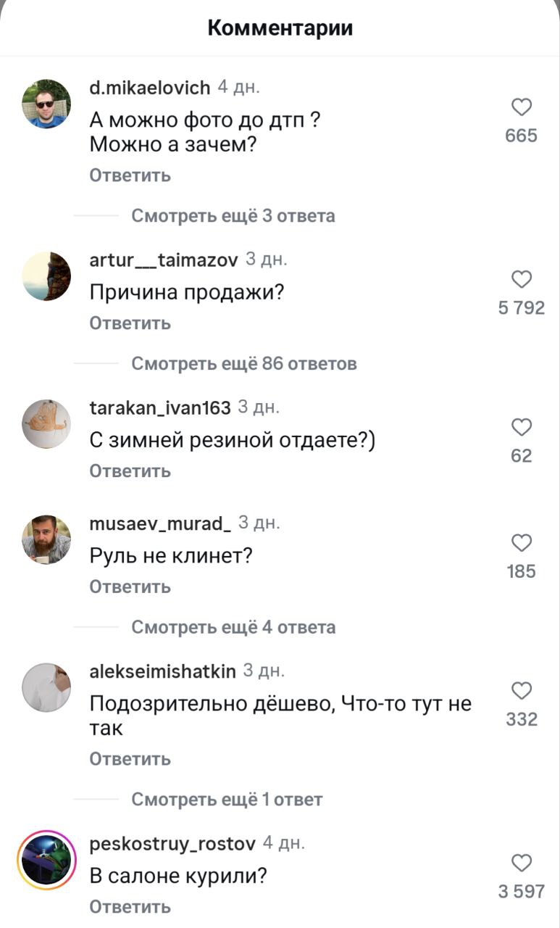The height and width of the screenshot is (928, 560).
Task: Reply to d.mikaelovich's comment via "Ответить"
Action: tap(130, 175)
